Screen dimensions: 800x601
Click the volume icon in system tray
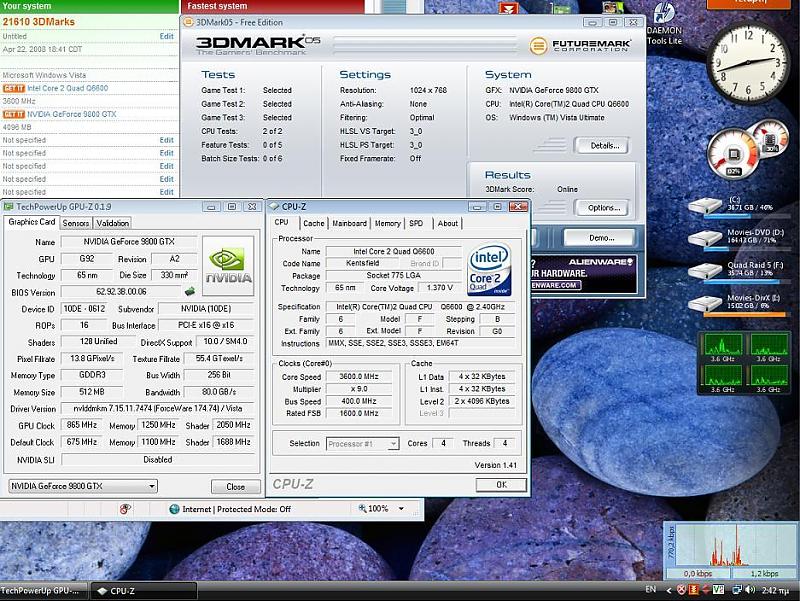click(x=750, y=590)
